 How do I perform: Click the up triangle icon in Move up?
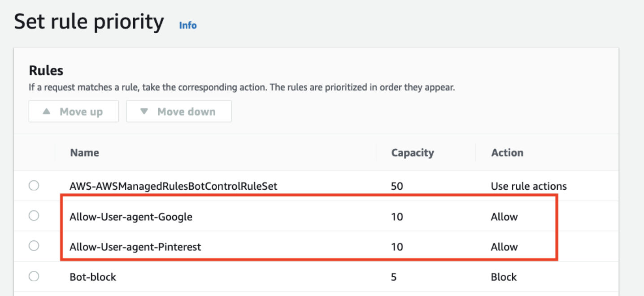pos(47,112)
